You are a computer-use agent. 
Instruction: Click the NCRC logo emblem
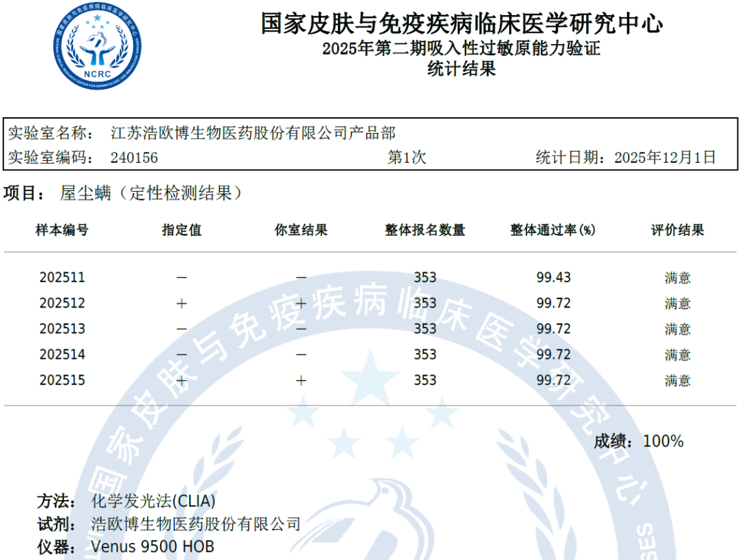tap(97, 46)
